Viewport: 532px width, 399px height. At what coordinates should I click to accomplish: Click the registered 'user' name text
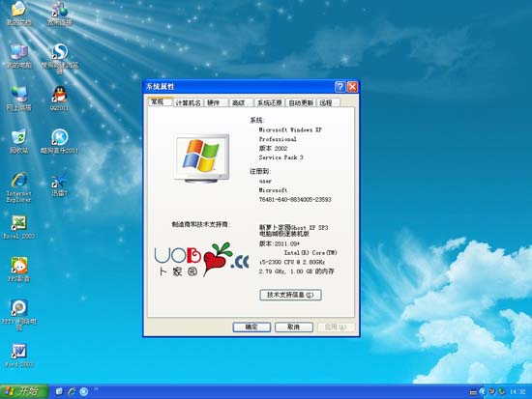pyautogui.click(x=265, y=182)
